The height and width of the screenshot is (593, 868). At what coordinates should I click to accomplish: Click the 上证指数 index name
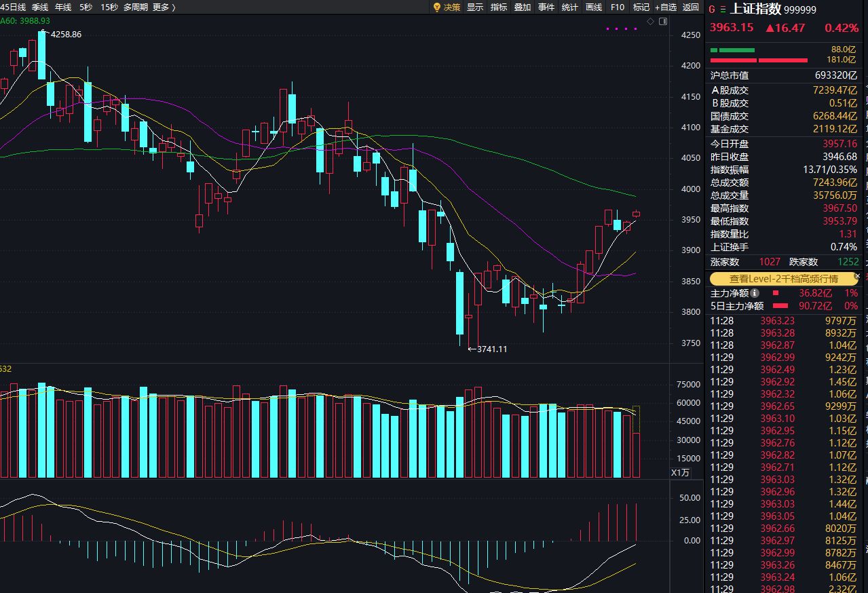coord(756,9)
